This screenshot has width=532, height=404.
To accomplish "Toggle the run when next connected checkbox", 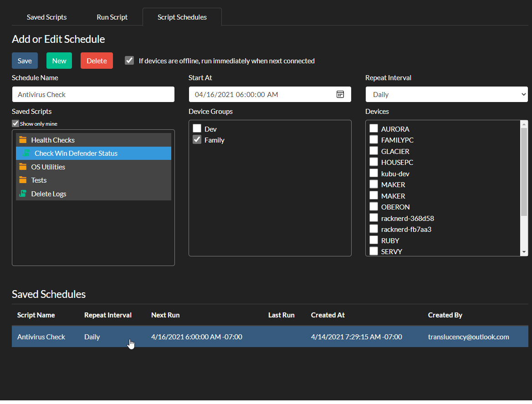I will point(130,61).
